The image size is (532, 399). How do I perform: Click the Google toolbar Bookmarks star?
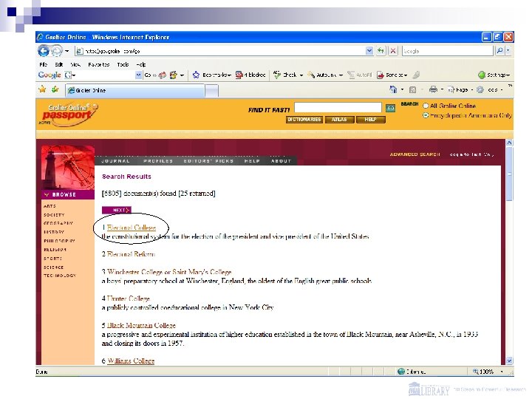click(x=196, y=75)
